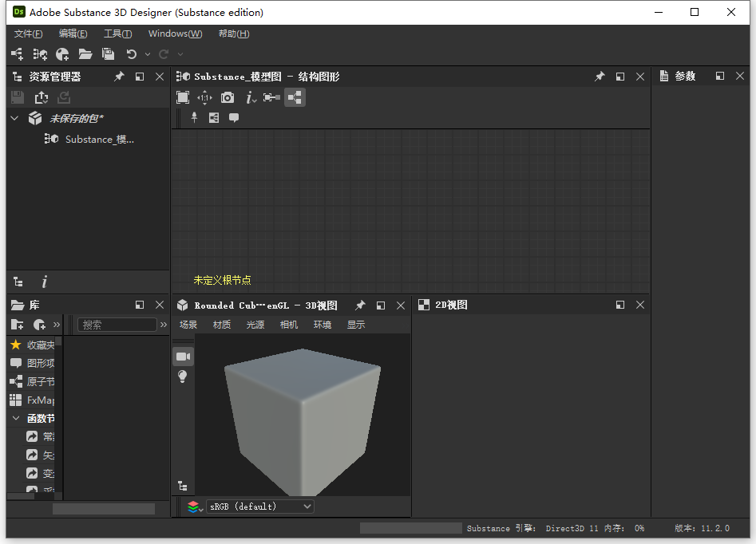Open the 环境 menu in 3D view
756x544 pixels.
click(x=322, y=325)
